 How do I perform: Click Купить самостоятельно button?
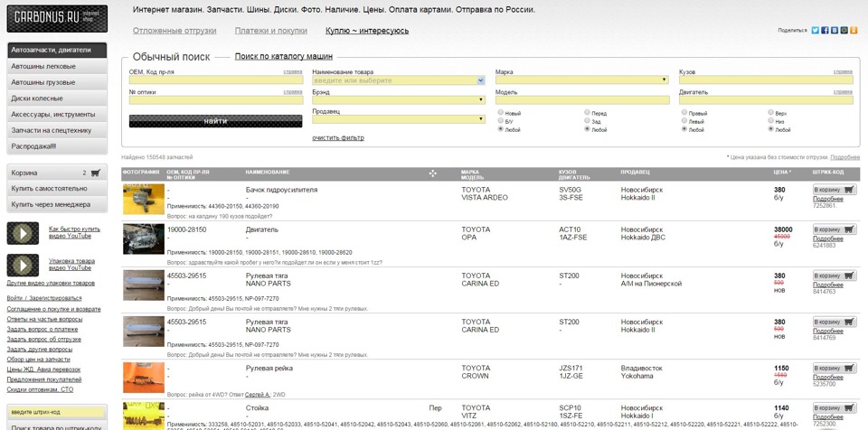(57, 189)
